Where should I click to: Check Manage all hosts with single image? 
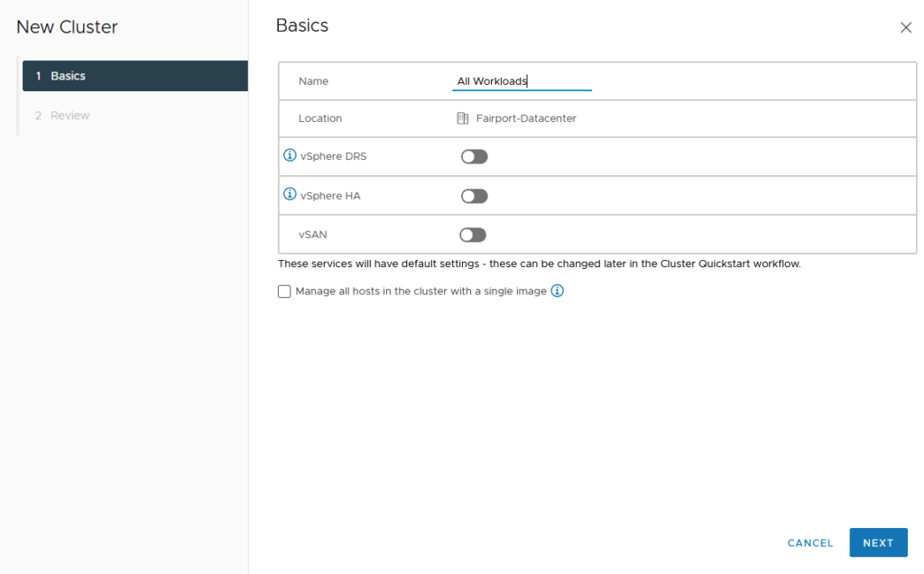(x=284, y=292)
